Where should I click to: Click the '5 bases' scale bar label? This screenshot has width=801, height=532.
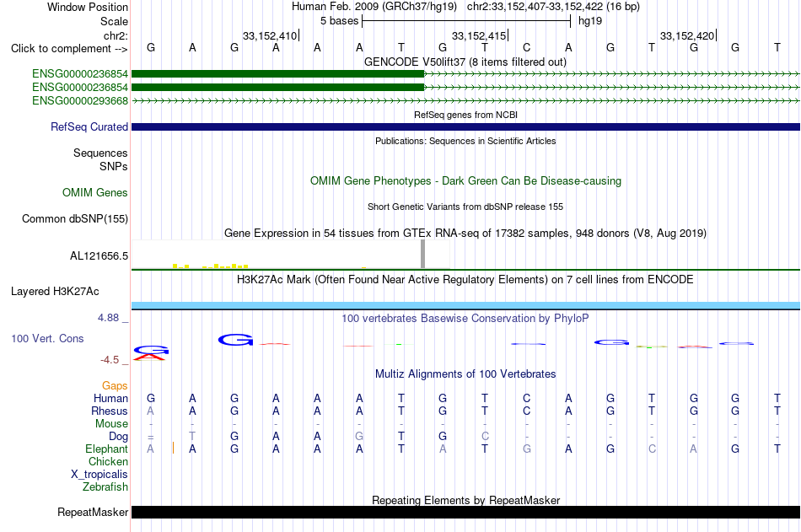339,21
